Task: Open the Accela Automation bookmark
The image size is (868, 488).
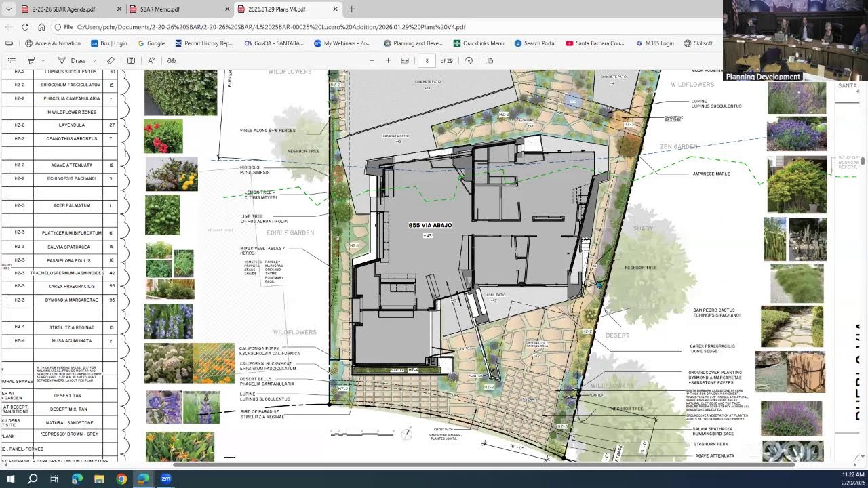Action: coord(53,43)
